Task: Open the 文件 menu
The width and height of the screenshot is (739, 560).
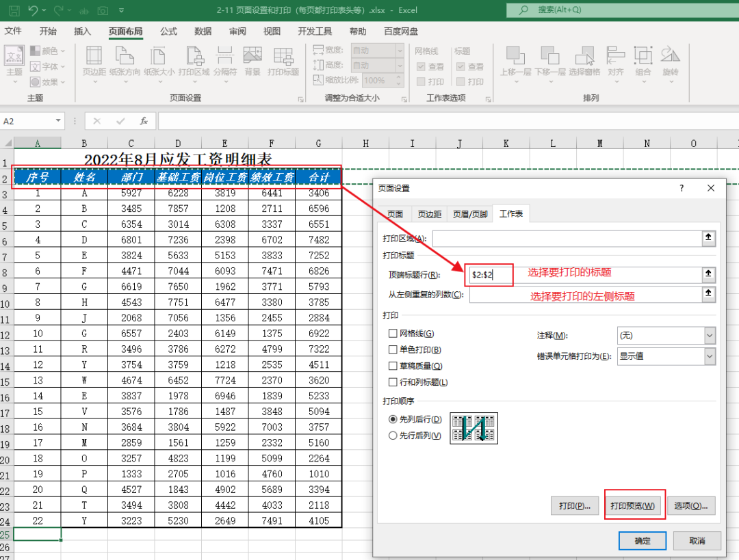Action: (x=13, y=31)
